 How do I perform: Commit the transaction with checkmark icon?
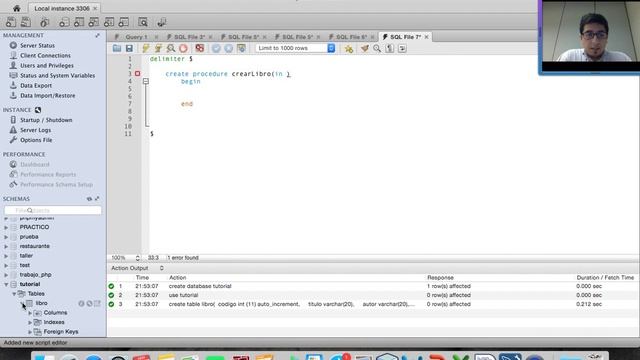(x=216, y=48)
